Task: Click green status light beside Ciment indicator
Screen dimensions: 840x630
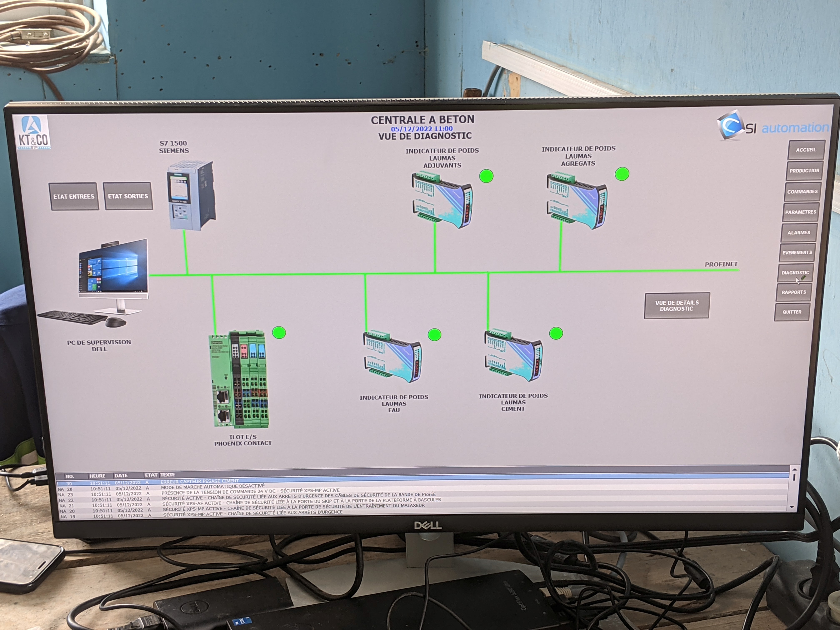Action: coord(556,333)
